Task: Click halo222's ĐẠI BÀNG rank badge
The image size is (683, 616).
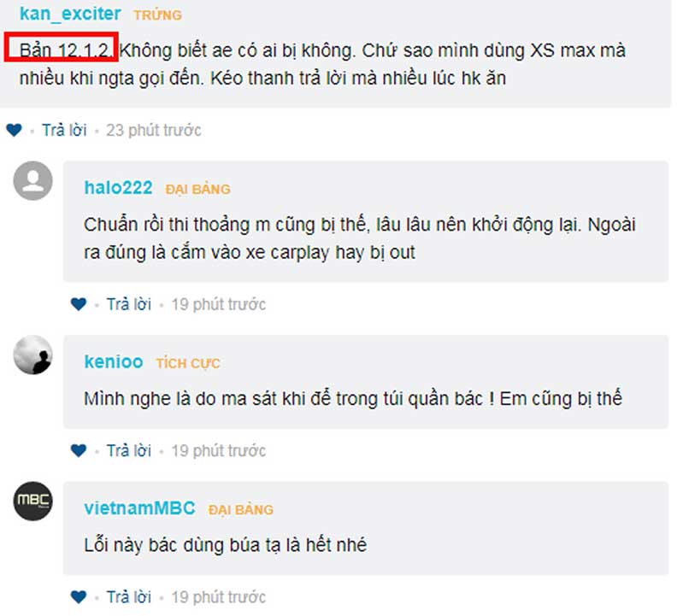Action: point(197,189)
